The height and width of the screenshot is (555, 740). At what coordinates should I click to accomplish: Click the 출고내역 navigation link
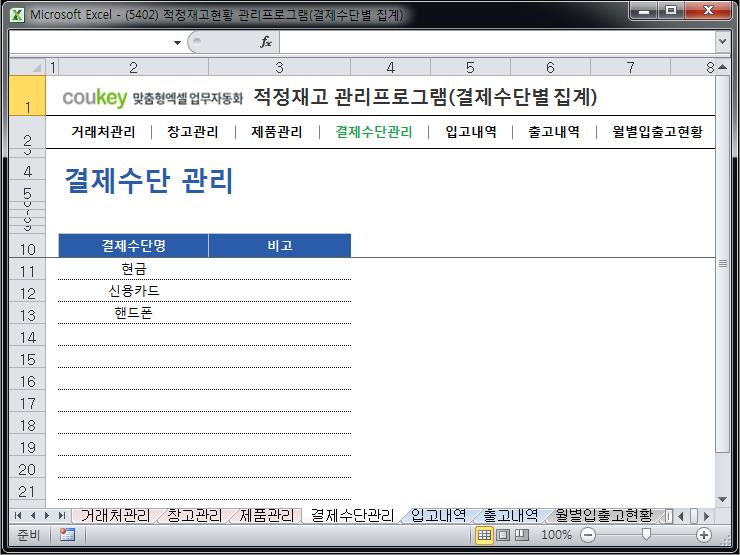point(554,132)
